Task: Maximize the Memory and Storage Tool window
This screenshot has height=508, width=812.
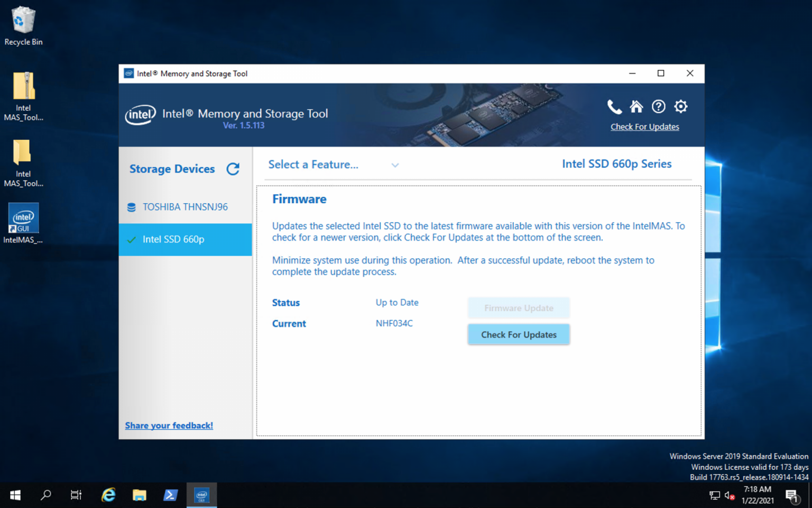Action: point(661,74)
